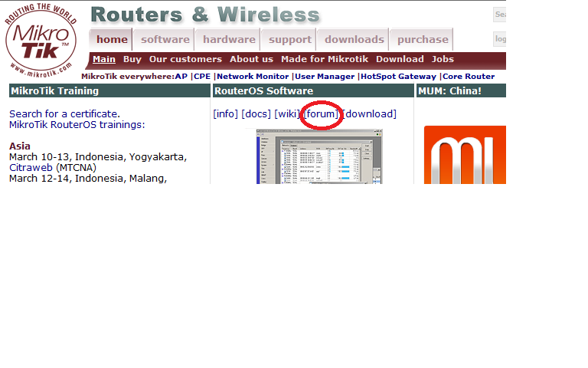Follow the AP link
The height and width of the screenshot is (368, 588).
point(181,76)
